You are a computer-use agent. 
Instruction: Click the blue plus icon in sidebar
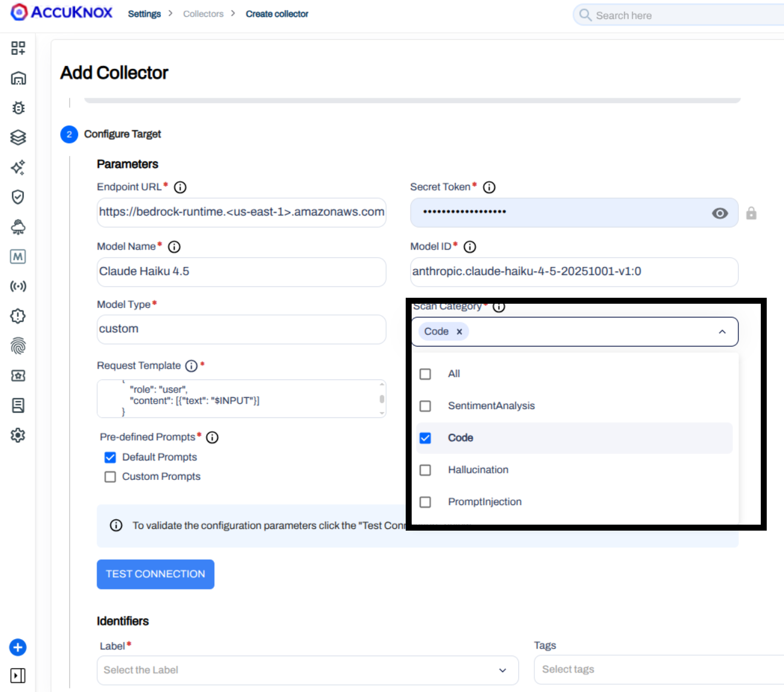point(18,647)
